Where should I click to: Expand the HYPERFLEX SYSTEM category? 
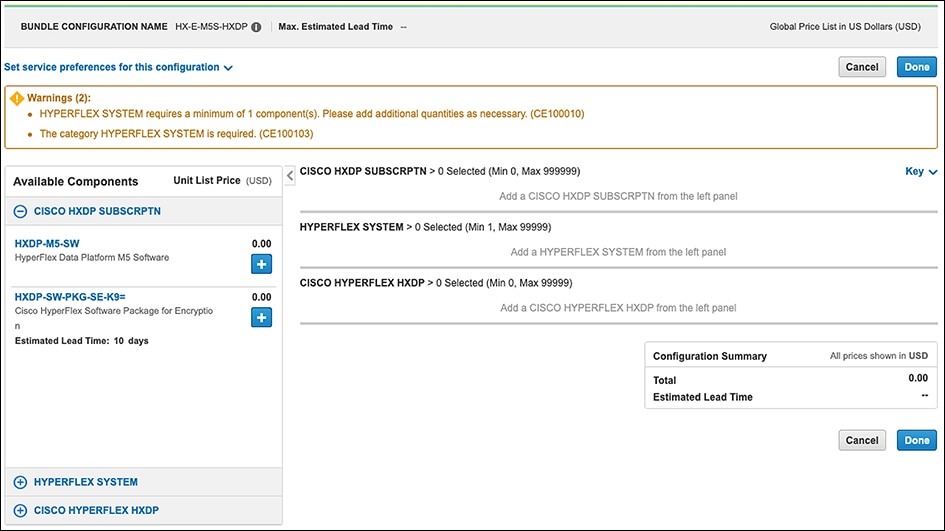pos(20,482)
